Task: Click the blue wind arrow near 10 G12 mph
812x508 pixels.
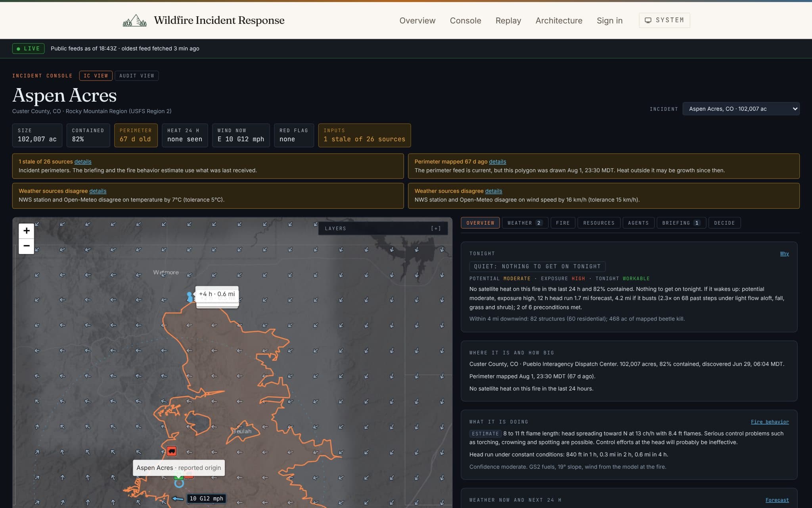Action: point(178,499)
